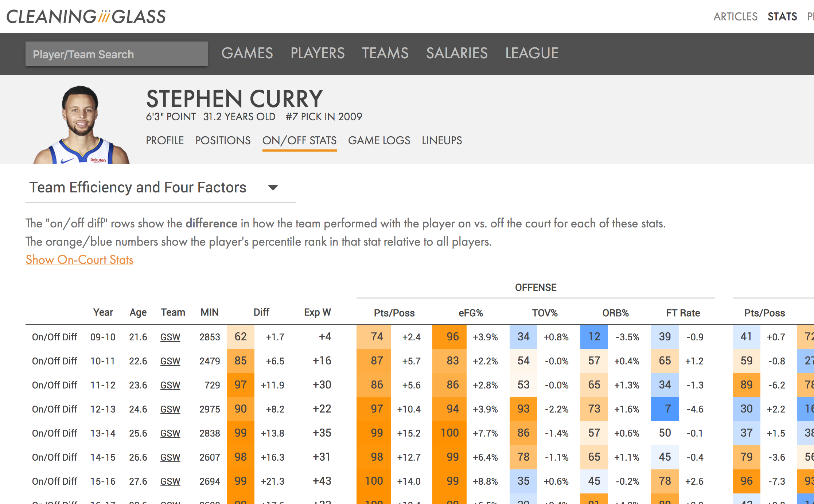Open the SALARIES section from the navigation

tap(457, 53)
